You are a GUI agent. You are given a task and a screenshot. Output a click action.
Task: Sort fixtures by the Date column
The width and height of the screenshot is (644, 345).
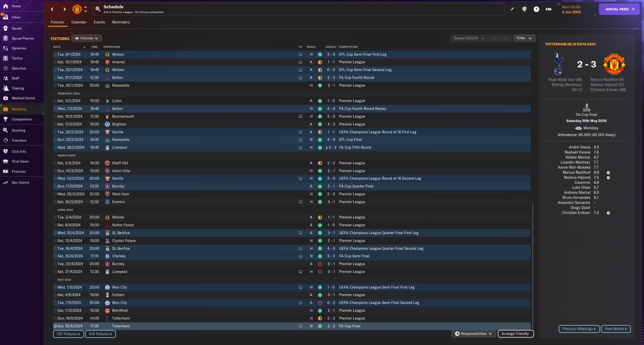[57, 47]
